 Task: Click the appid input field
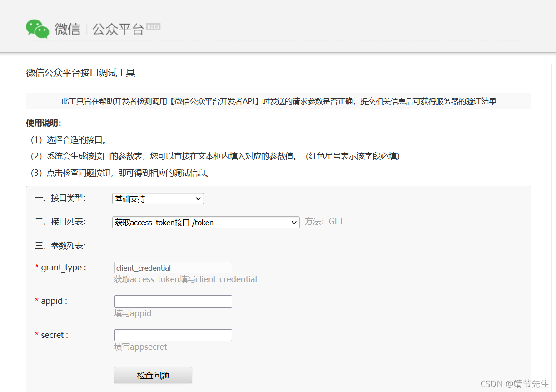point(173,302)
